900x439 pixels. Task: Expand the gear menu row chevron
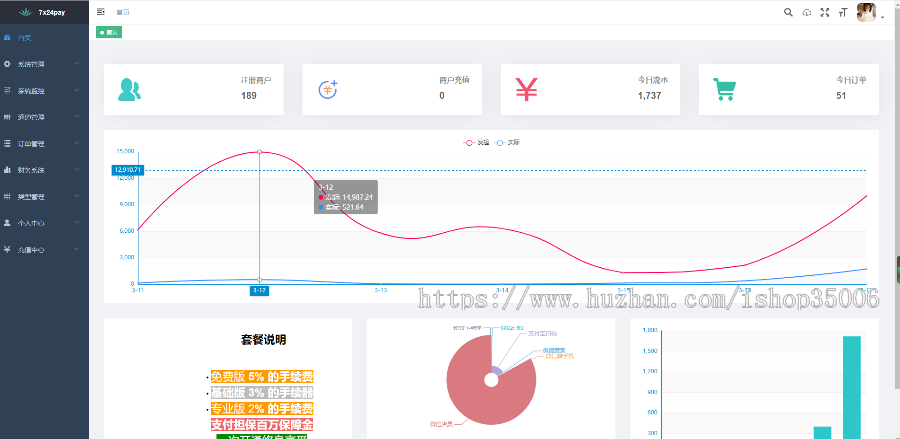[76, 64]
